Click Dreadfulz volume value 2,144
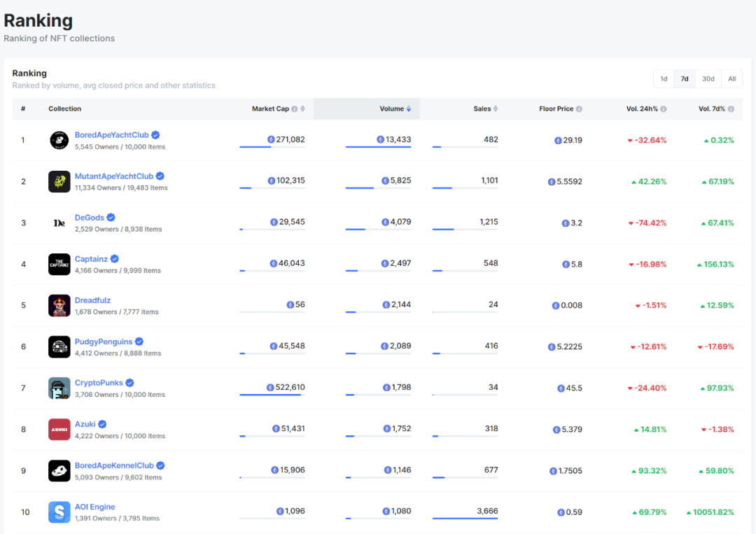The height and width of the screenshot is (534, 756). (401, 304)
